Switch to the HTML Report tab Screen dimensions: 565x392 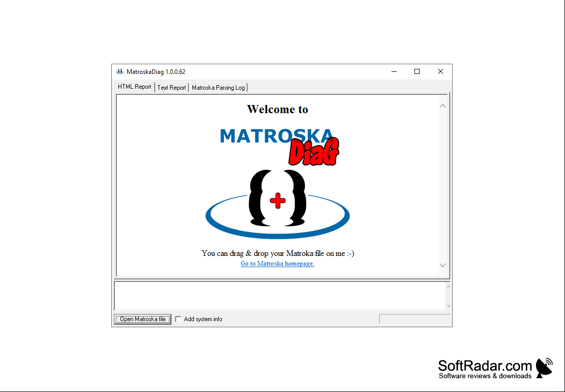pyautogui.click(x=134, y=87)
